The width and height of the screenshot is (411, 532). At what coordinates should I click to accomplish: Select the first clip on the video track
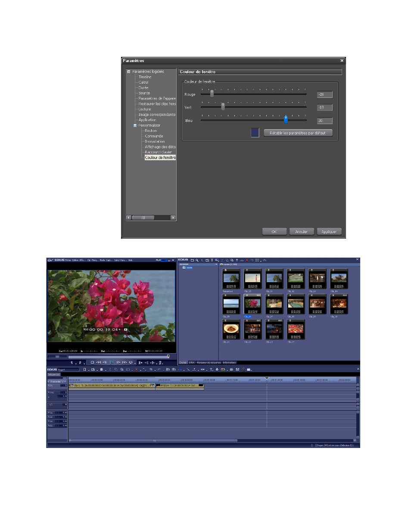tap(112, 386)
